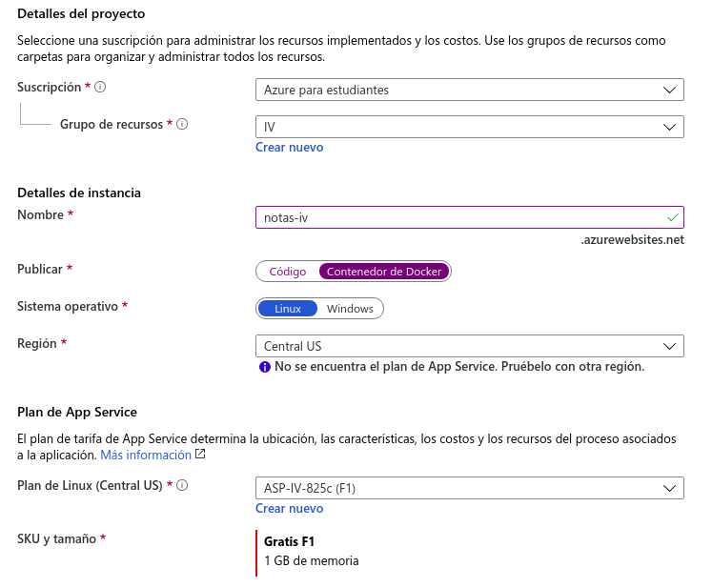Expand the chevron arrow of Suscripción dropdown
Viewport: 712px width, 588px height.
[669, 90]
